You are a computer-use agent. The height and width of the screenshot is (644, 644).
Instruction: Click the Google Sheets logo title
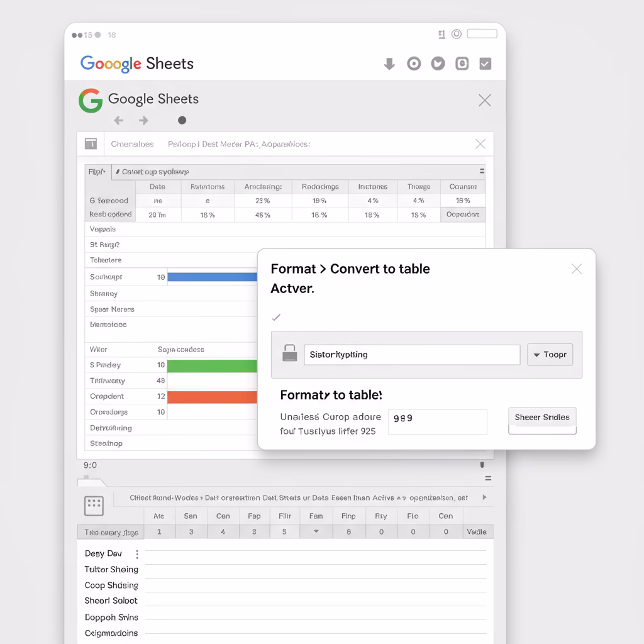(136, 64)
